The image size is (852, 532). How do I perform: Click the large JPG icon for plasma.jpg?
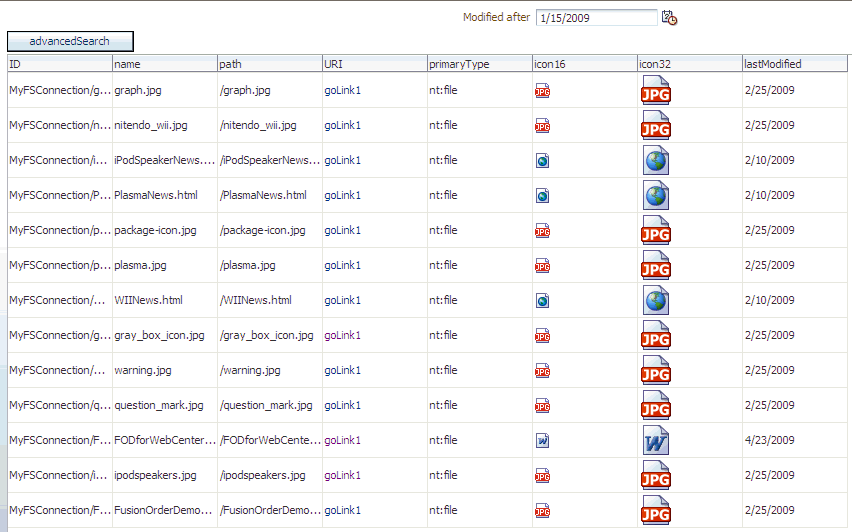[x=656, y=265]
